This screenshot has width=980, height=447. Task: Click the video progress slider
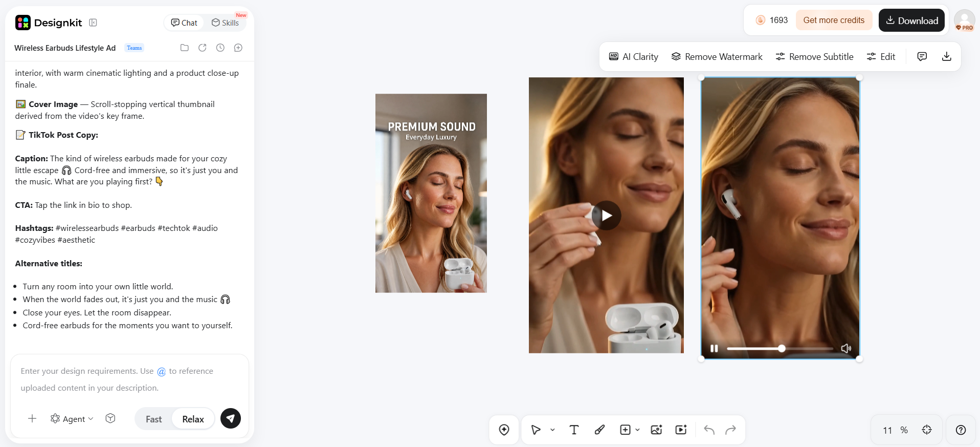tap(779, 349)
